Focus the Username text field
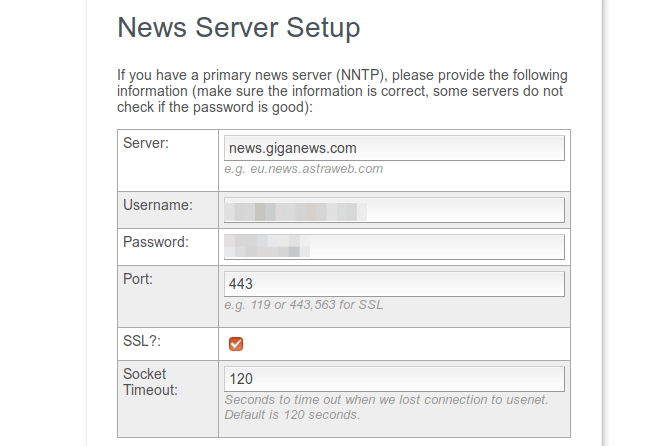 (x=394, y=210)
